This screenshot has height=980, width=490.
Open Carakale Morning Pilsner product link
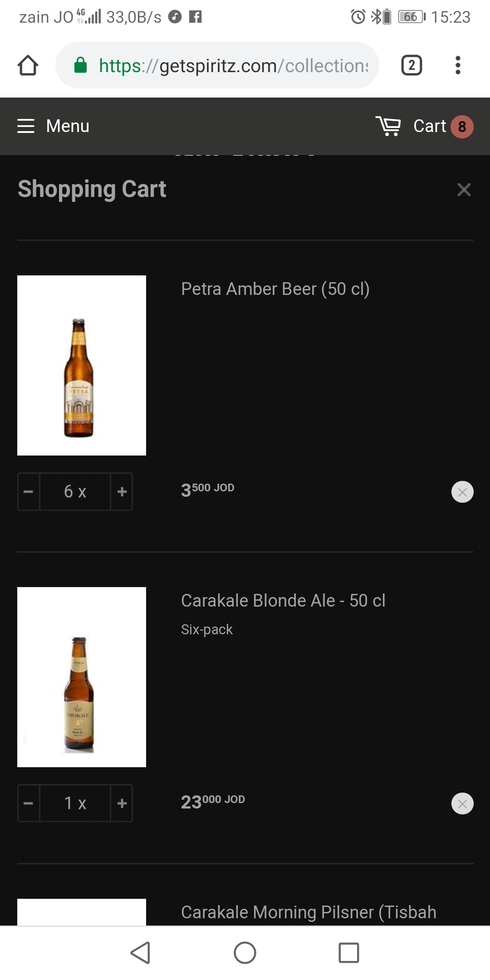tap(309, 912)
